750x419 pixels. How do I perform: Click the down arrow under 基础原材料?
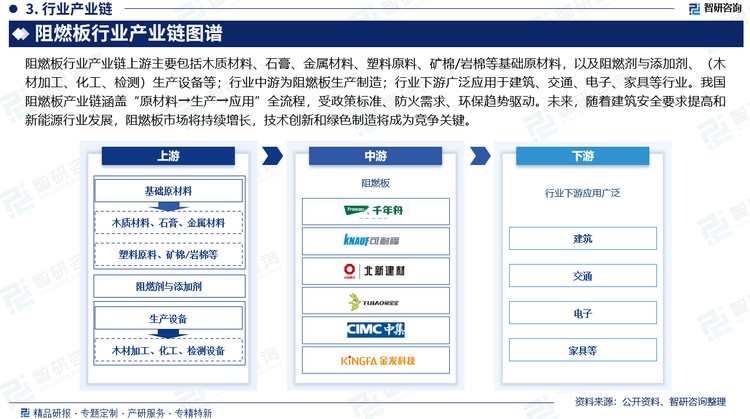pos(168,207)
